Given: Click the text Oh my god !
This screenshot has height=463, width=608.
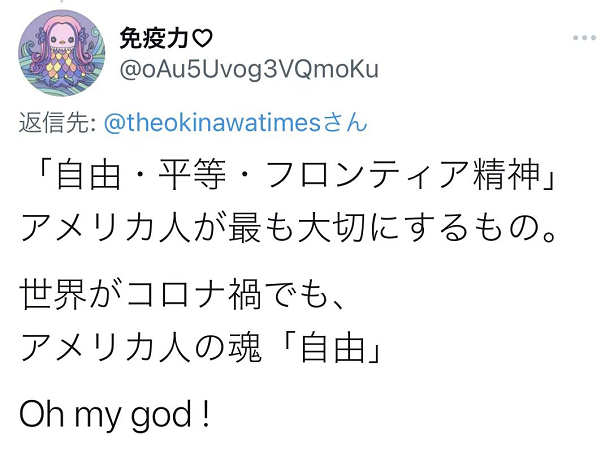Looking at the screenshot, I should click(117, 413).
